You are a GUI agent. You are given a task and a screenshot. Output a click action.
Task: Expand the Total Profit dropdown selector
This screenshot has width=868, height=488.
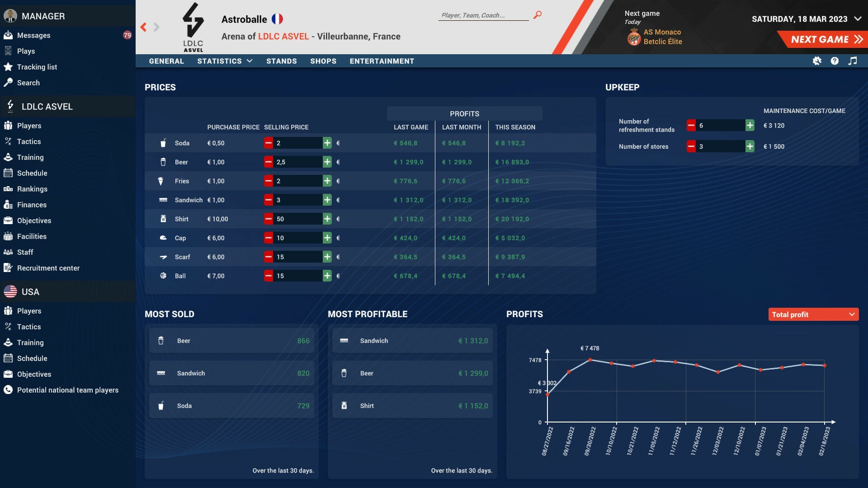[812, 314]
